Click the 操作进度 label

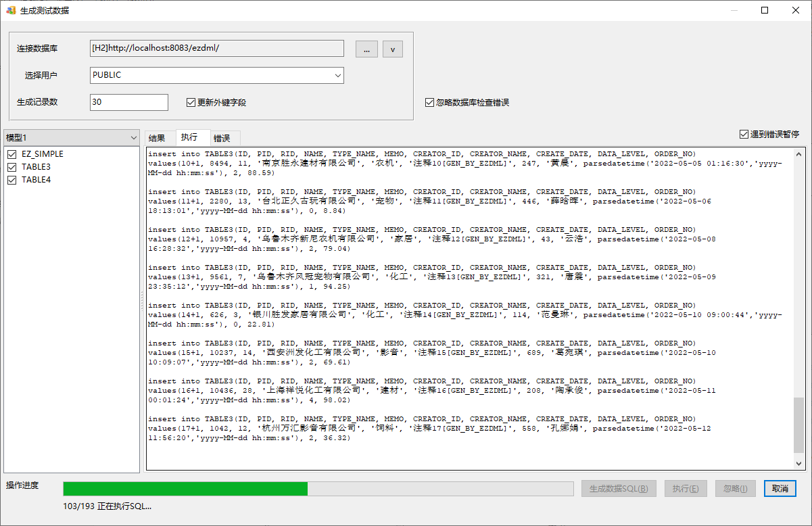point(22,485)
